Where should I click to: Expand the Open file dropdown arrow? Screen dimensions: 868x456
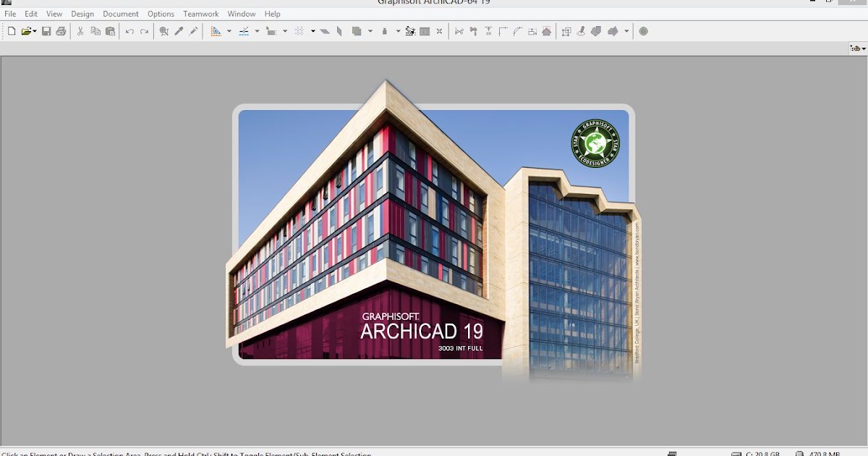(33, 31)
